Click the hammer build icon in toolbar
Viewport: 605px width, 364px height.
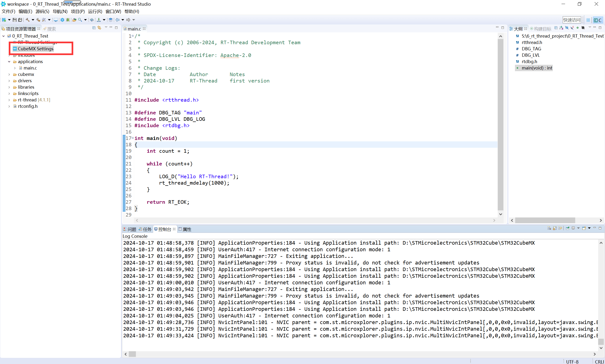27,20
